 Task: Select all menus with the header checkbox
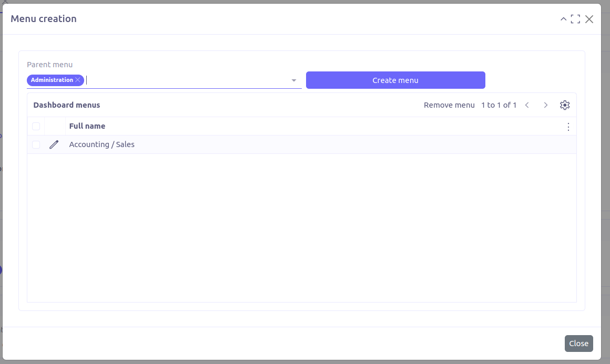pyautogui.click(x=36, y=126)
